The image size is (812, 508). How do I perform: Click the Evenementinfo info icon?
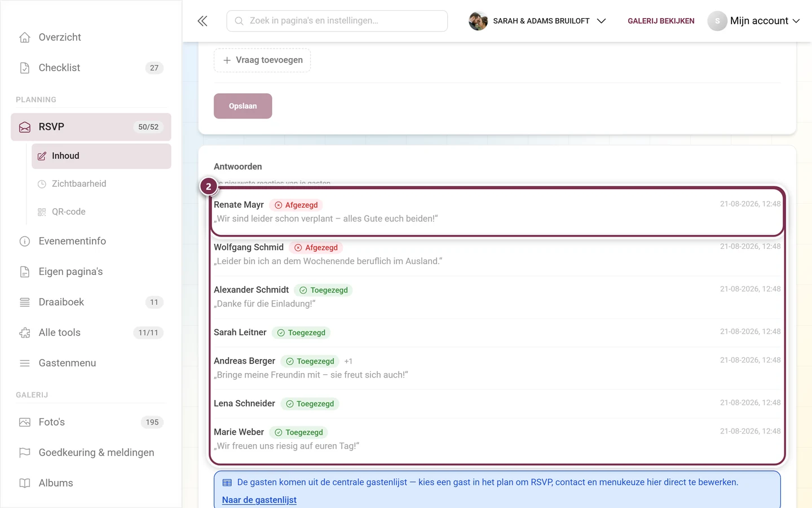click(25, 242)
